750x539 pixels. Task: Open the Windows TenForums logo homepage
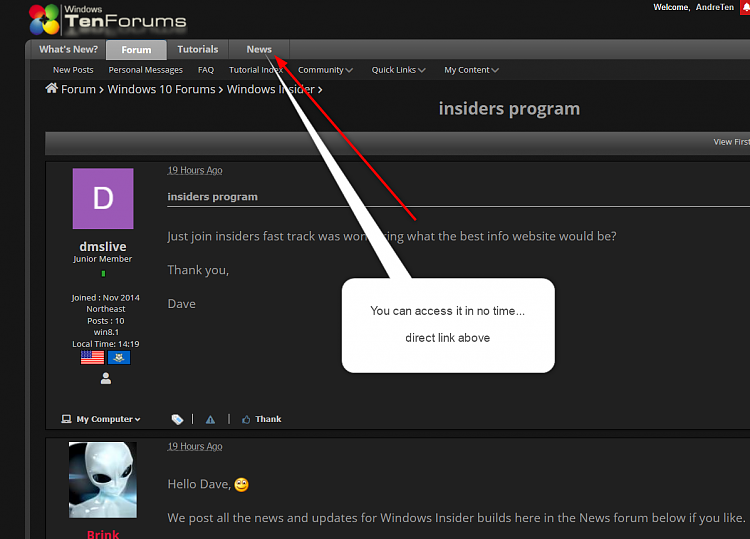108,20
